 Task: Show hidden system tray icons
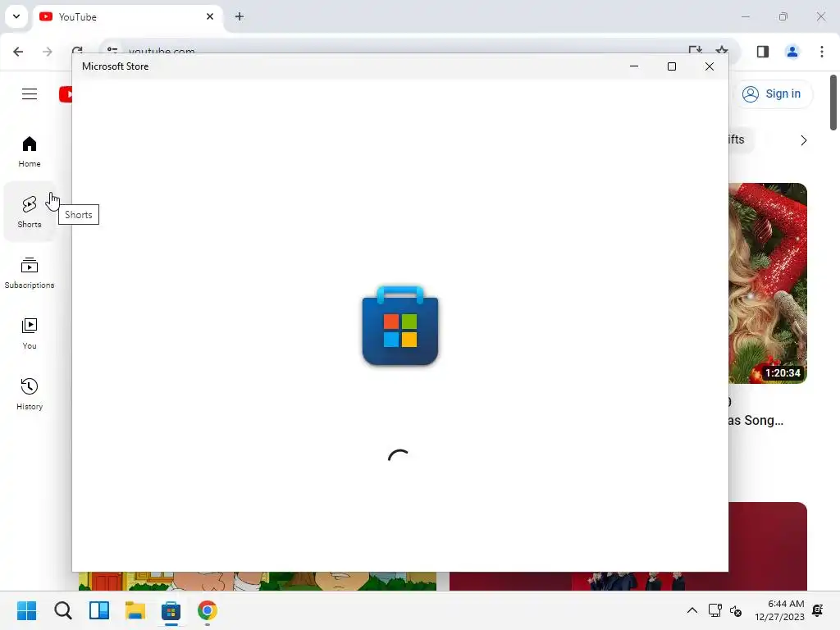[x=692, y=610]
